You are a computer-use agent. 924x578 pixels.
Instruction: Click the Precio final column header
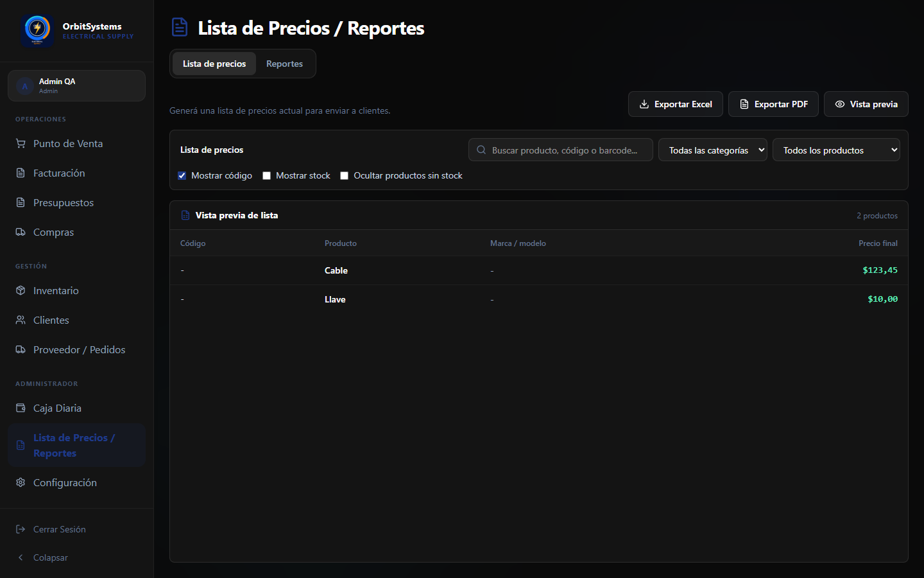[x=878, y=243]
